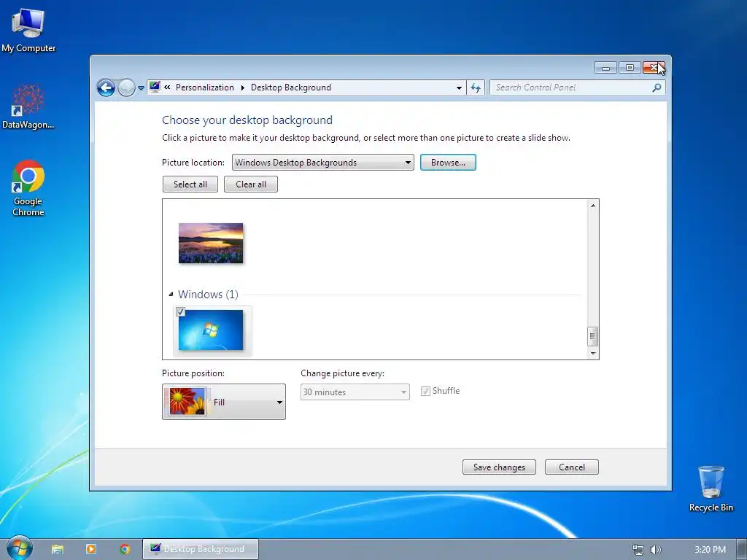Screen dimensions: 747x560
Task: Uncheck the Windows wallpaper checkbox
Action: 181,312
